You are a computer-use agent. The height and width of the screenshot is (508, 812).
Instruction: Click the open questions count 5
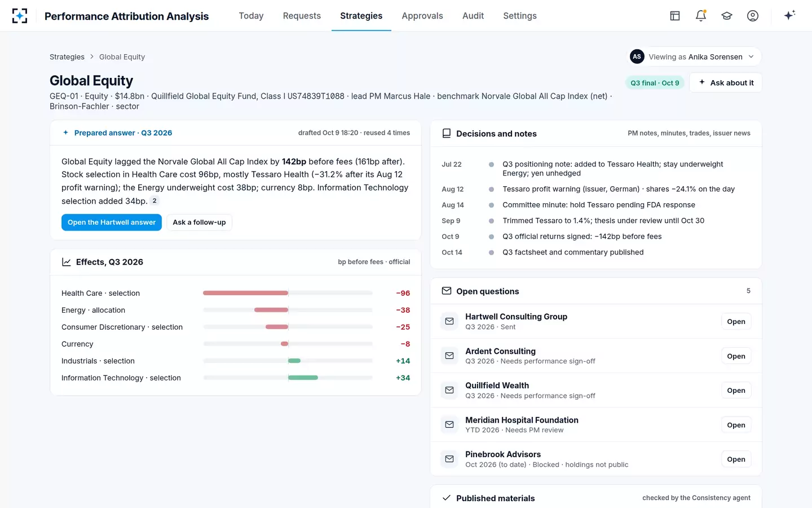tap(748, 291)
